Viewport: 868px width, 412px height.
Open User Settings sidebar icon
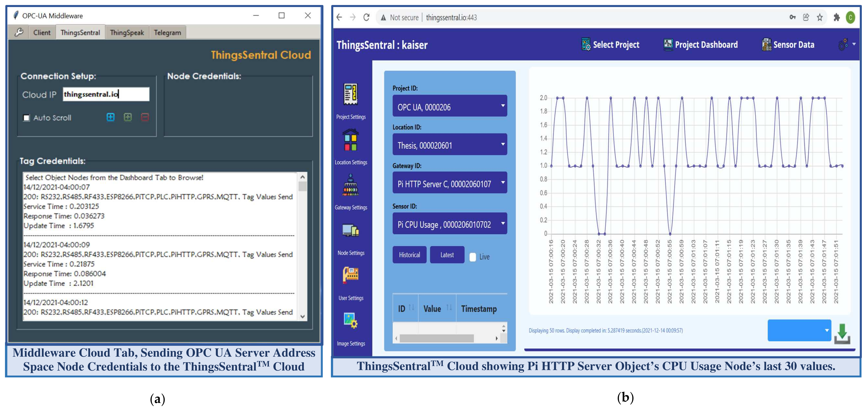coord(350,275)
